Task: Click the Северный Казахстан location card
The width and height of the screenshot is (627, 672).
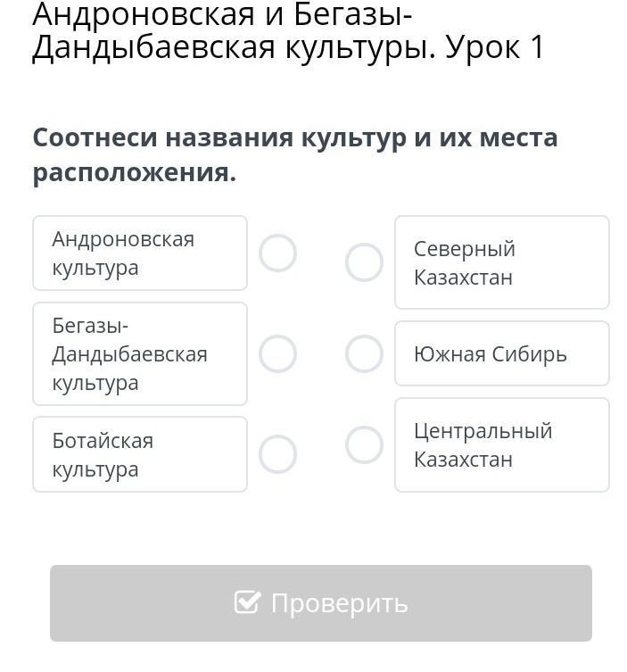Action: click(x=501, y=262)
